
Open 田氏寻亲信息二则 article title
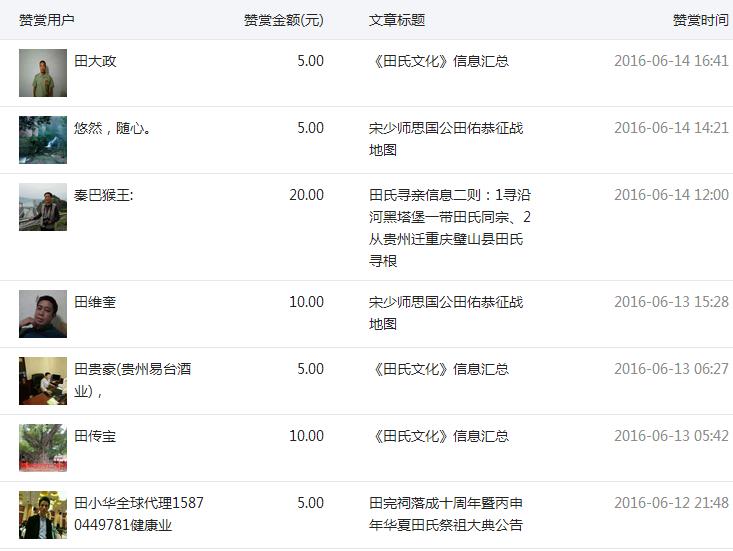(450, 228)
